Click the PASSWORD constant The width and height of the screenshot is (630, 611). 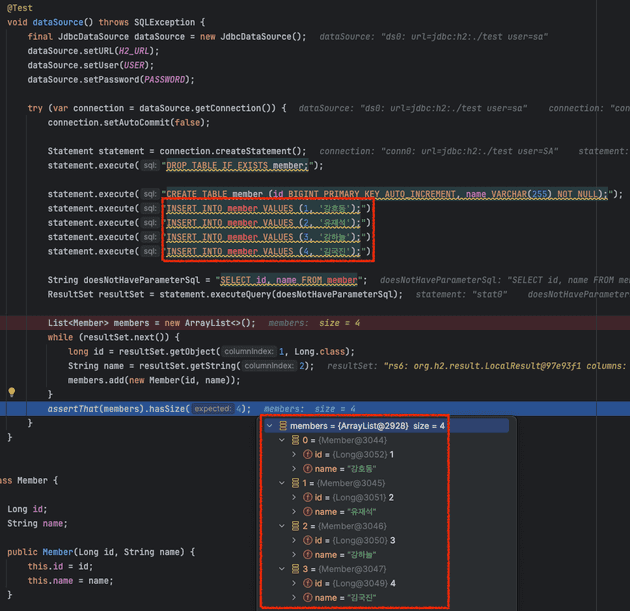click(164, 80)
